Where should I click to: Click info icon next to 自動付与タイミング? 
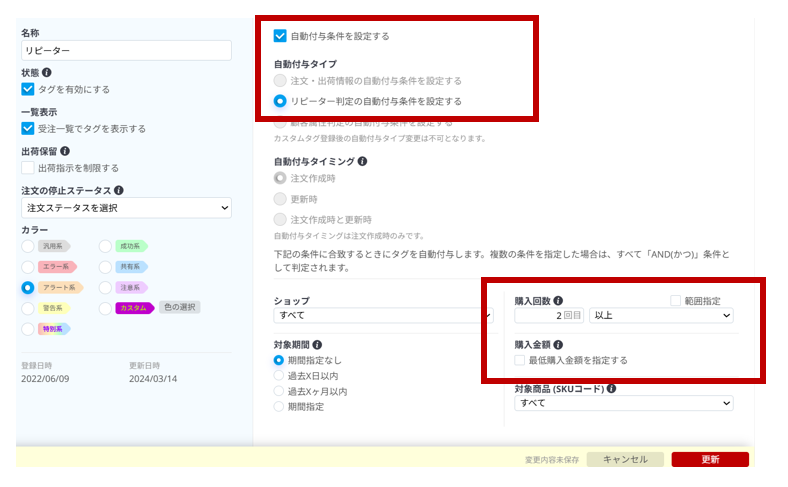pyautogui.click(x=362, y=160)
